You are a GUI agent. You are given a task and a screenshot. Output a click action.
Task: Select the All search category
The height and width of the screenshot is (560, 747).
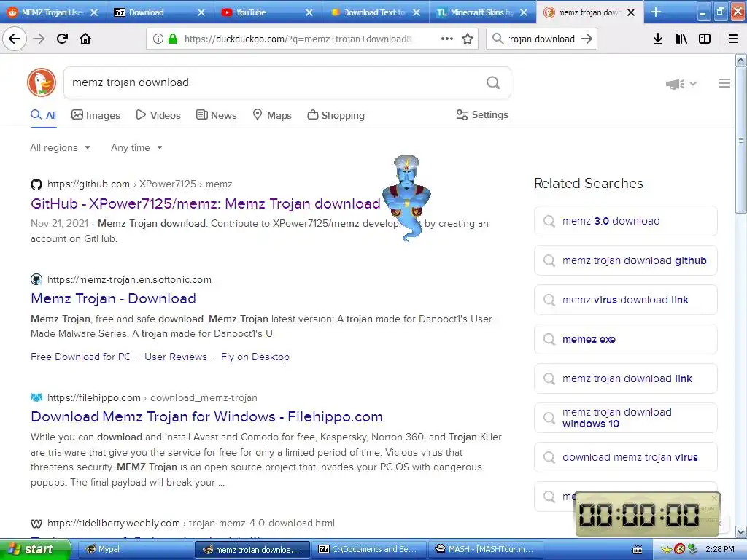(43, 115)
